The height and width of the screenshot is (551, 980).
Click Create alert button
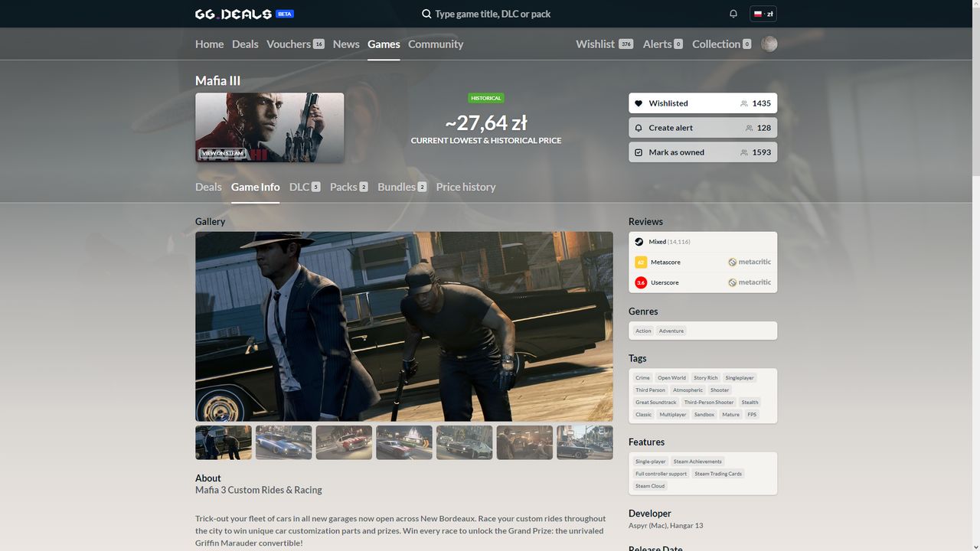point(703,128)
